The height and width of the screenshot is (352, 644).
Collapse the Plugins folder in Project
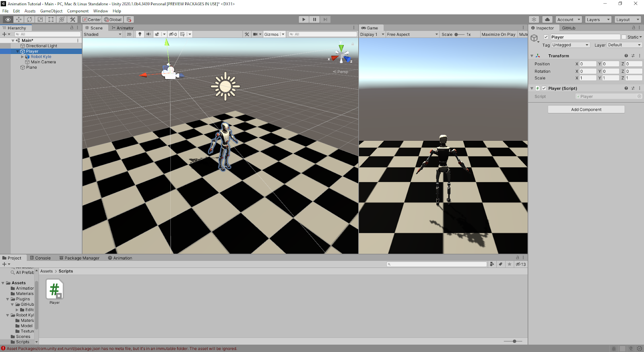(8, 299)
